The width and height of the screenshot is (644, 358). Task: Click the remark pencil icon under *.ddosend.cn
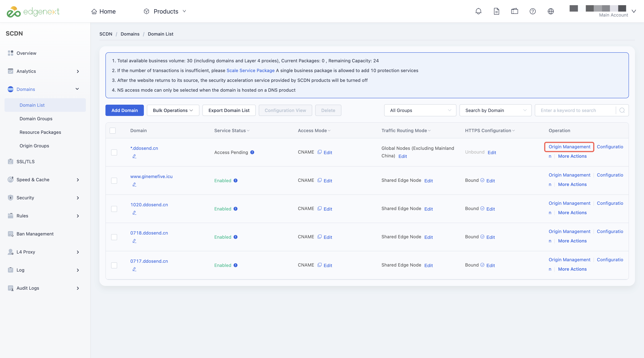134,156
